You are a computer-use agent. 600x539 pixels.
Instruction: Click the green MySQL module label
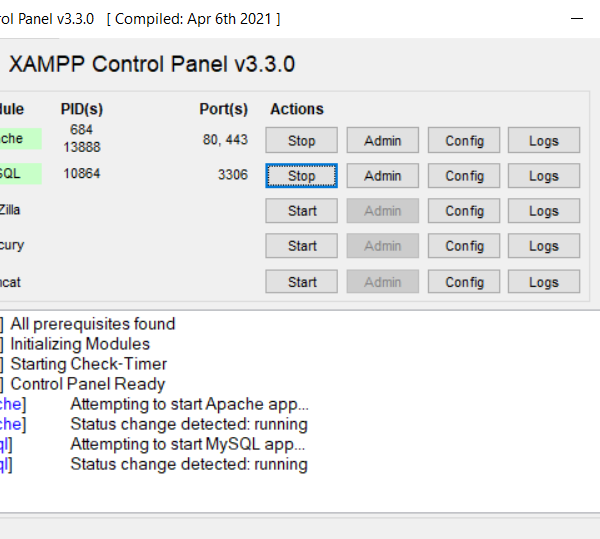[19, 174]
